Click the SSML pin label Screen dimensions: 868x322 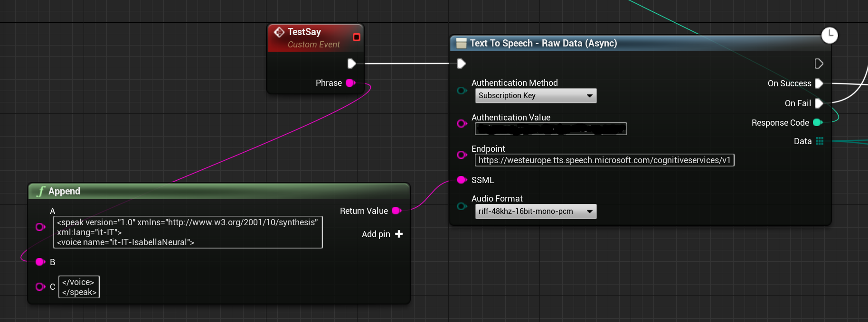point(483,180)
